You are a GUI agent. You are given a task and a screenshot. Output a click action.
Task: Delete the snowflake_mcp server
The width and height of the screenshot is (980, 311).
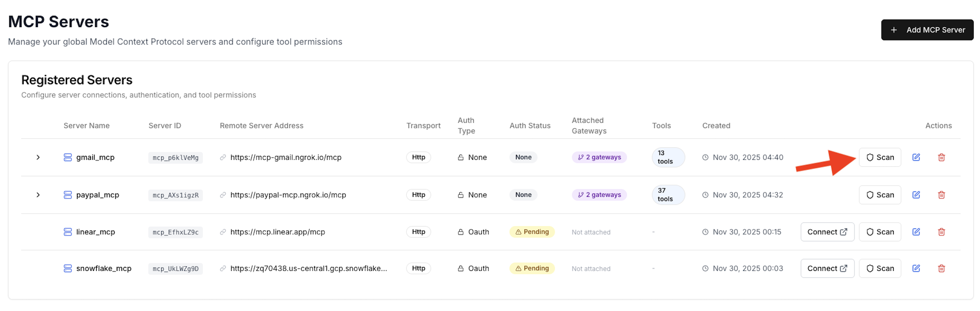click(x=941, y=268)
